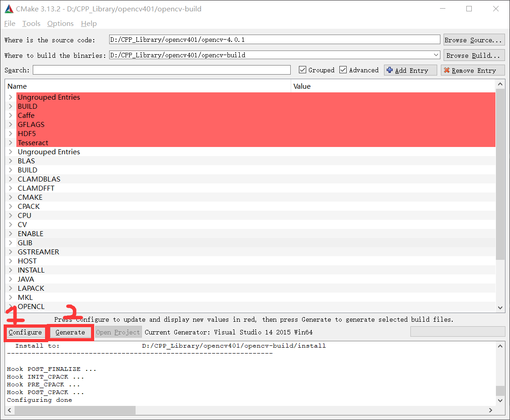Open the build directory dropdown list
This screenshot has height=420, width=510.
point(436,55)
